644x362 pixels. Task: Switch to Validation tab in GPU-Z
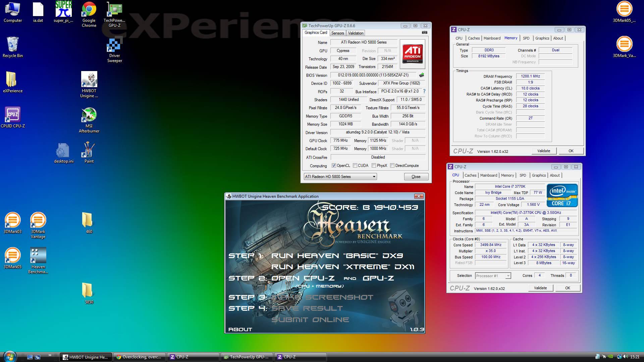pyautogui.click(x=356, y=33)
